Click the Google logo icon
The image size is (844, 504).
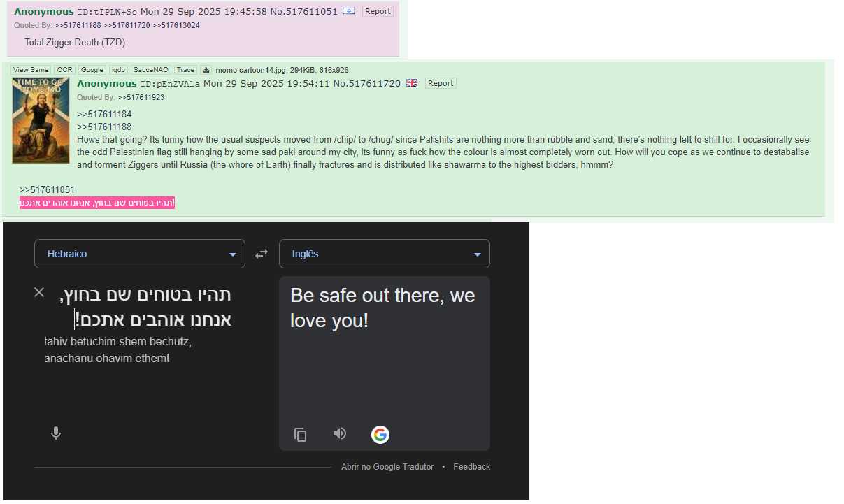pyautogui.click(x=380, y=435)
